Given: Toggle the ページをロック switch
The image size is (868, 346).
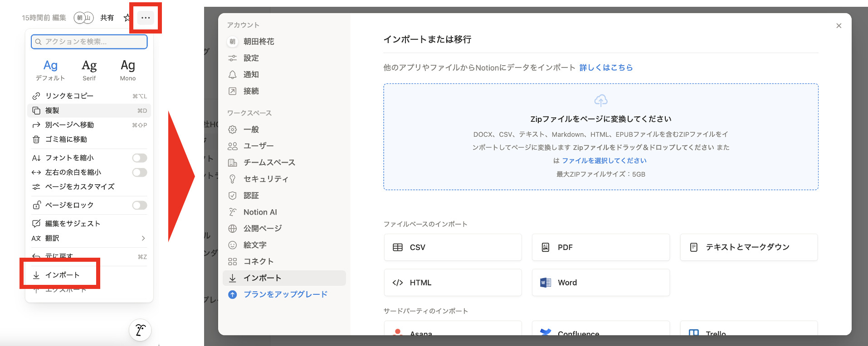Looking at the screenshot, I should tap(140, 206).
